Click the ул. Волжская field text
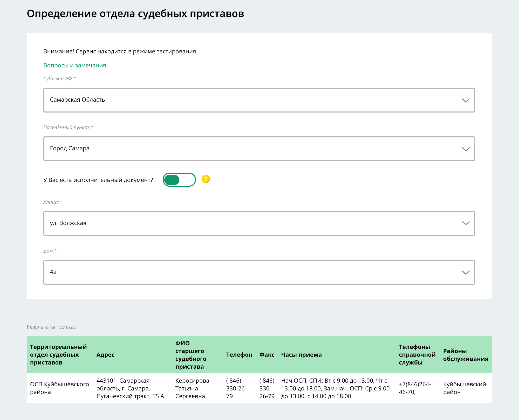The image size is (519, 420). coord(68,223)
